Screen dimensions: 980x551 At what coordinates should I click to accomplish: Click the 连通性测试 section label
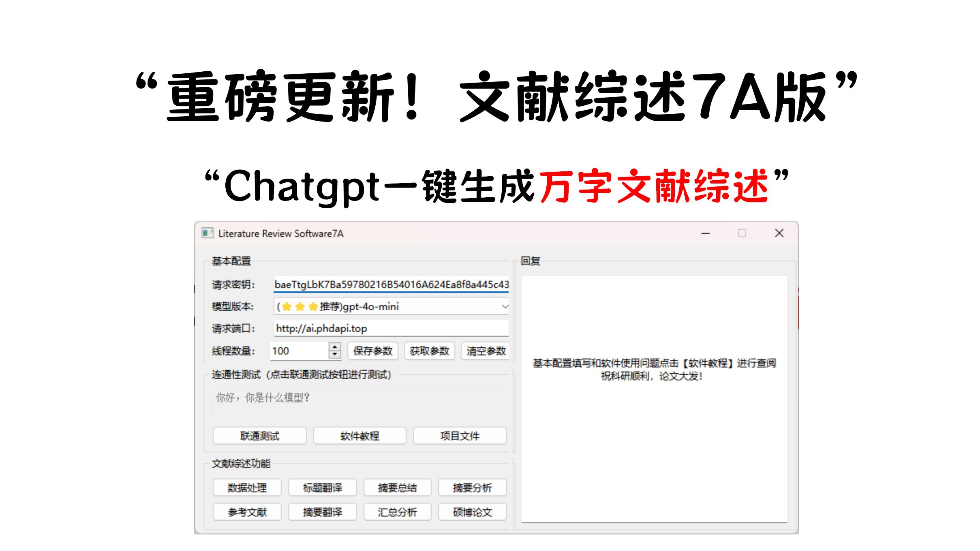coord(301,375)
